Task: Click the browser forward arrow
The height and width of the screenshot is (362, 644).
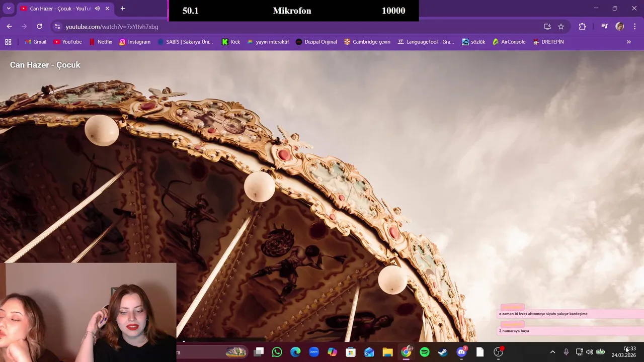Action: click(24, 26)
